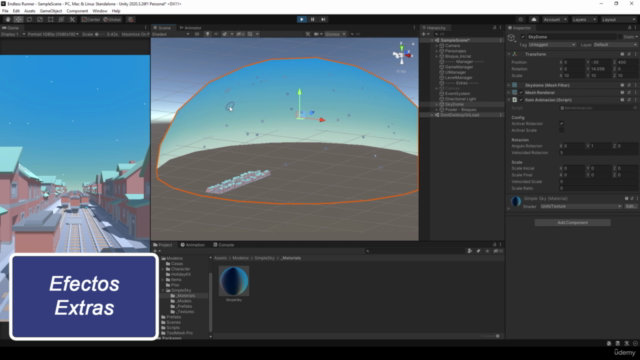640x360 pixels.
Task: Open custom editor tools (crossed tools icon)
Action: click(72, 19)
